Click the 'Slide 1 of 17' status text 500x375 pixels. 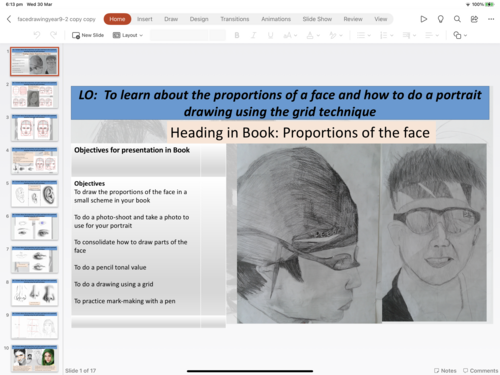pos(80,370)
